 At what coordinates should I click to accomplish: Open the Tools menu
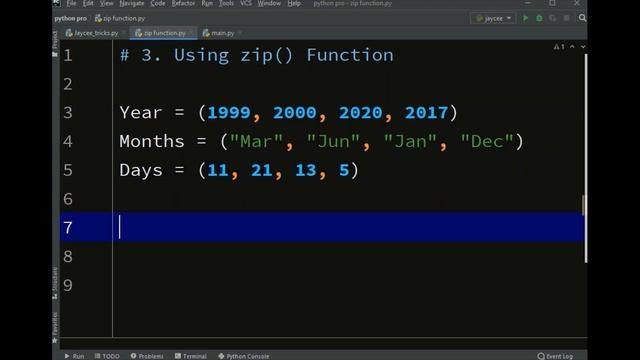point(226,3)
